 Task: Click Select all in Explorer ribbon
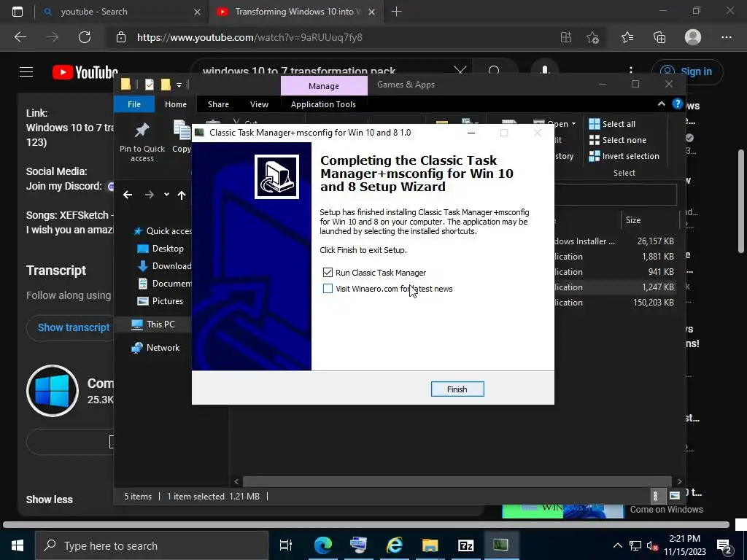612,124
